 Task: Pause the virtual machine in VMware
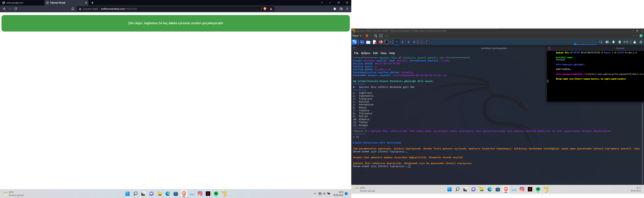(367, 36)
